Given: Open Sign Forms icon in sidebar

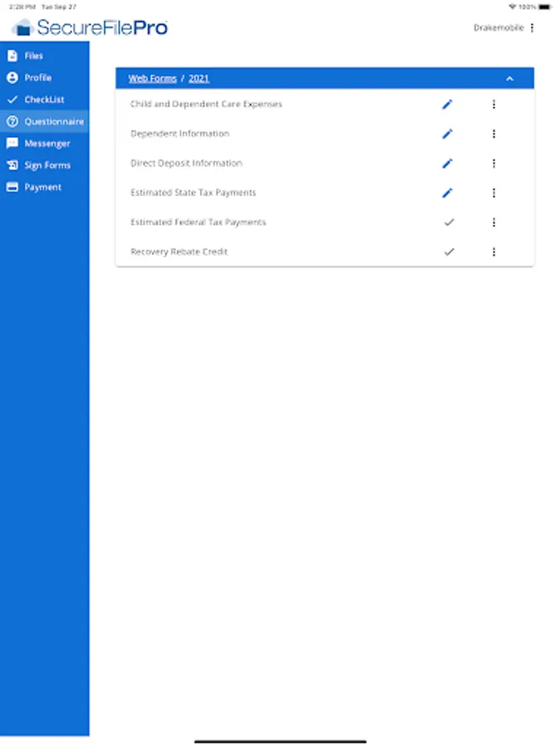Looking at the screenshot, I should click(12, 165).
